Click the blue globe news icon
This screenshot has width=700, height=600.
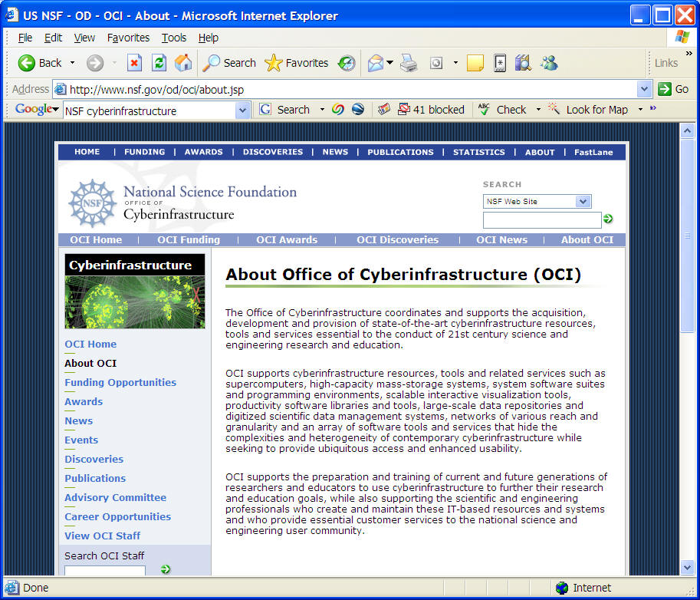[358, 110]
